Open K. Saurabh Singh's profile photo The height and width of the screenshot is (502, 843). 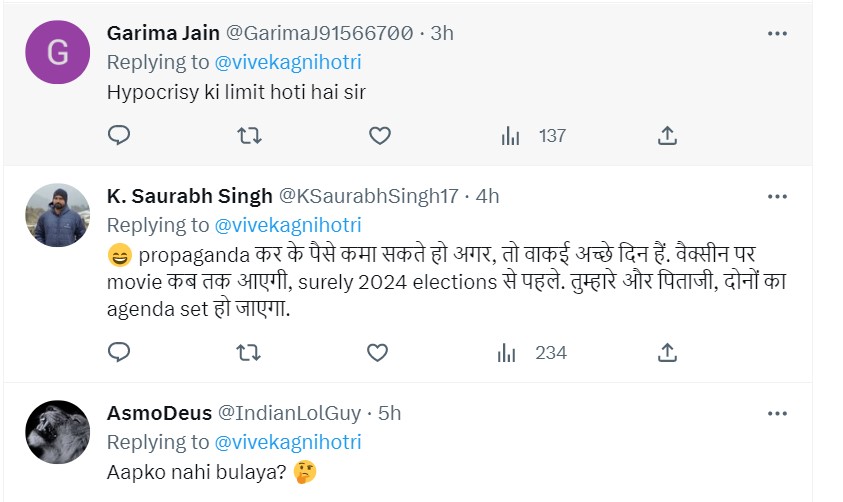(x=58, y=215)
